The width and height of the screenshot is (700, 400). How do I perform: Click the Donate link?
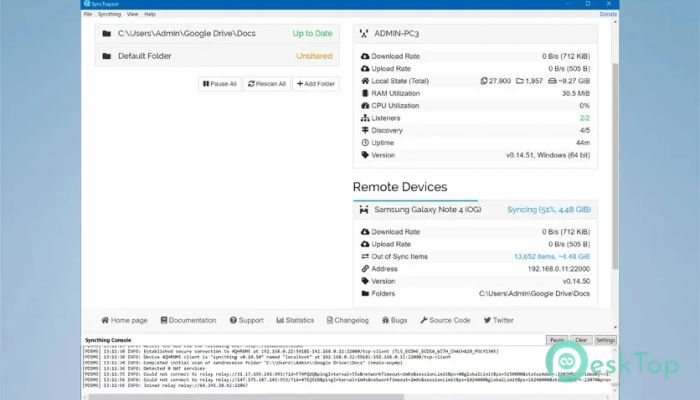(x=608, y=14)
